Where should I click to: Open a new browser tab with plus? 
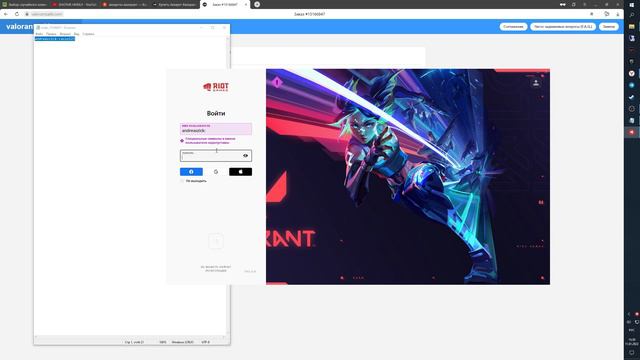[257, 4]
